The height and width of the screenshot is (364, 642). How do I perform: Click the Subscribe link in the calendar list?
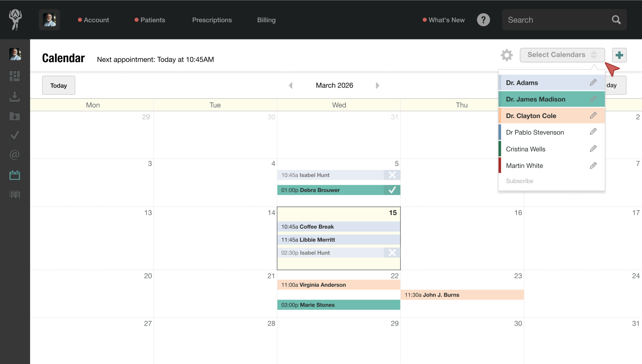pos(519,181)
